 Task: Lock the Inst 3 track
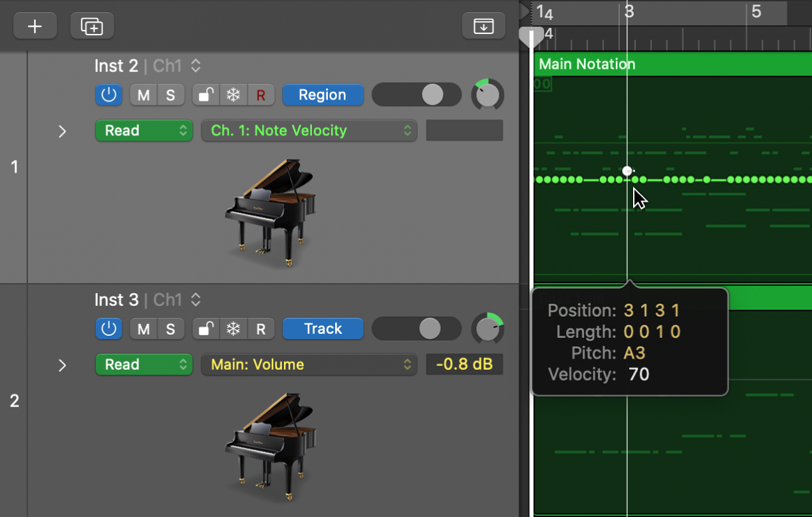coord(205,329)
